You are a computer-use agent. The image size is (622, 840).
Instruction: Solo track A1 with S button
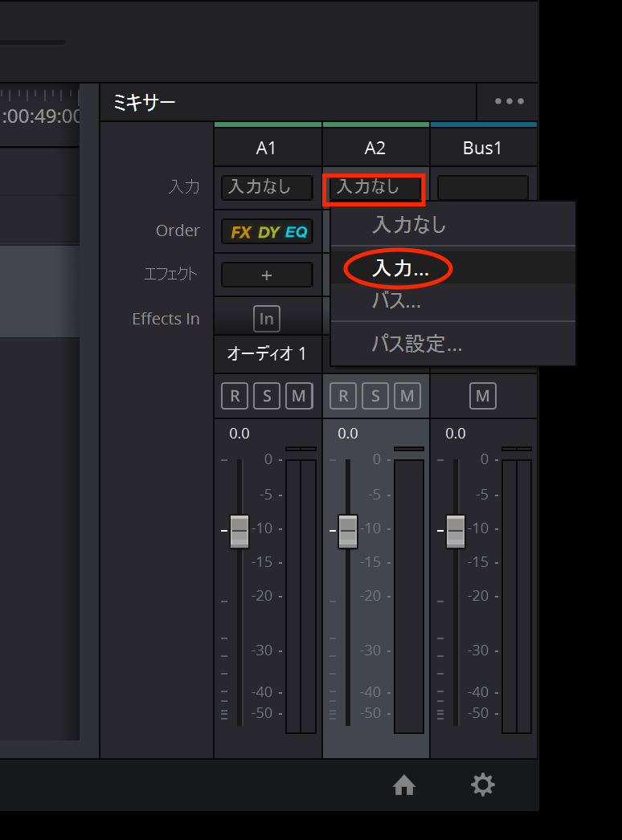[267, 395]
